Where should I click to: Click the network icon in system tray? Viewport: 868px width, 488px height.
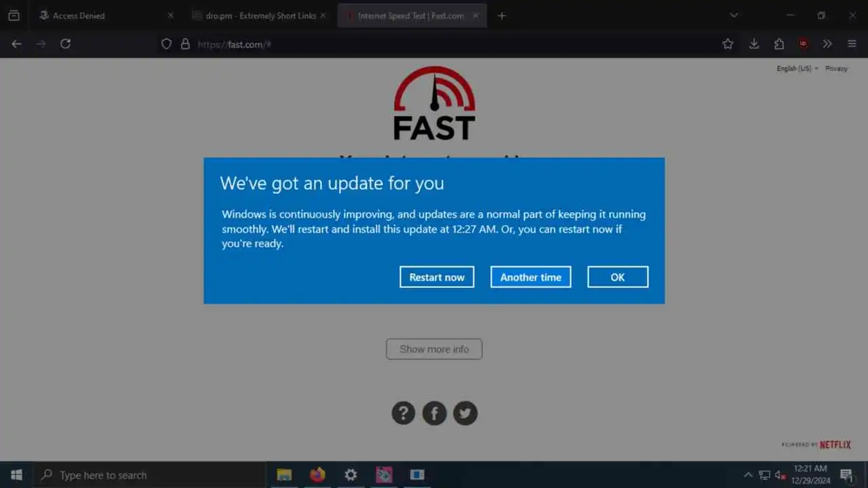pos(764,475)
